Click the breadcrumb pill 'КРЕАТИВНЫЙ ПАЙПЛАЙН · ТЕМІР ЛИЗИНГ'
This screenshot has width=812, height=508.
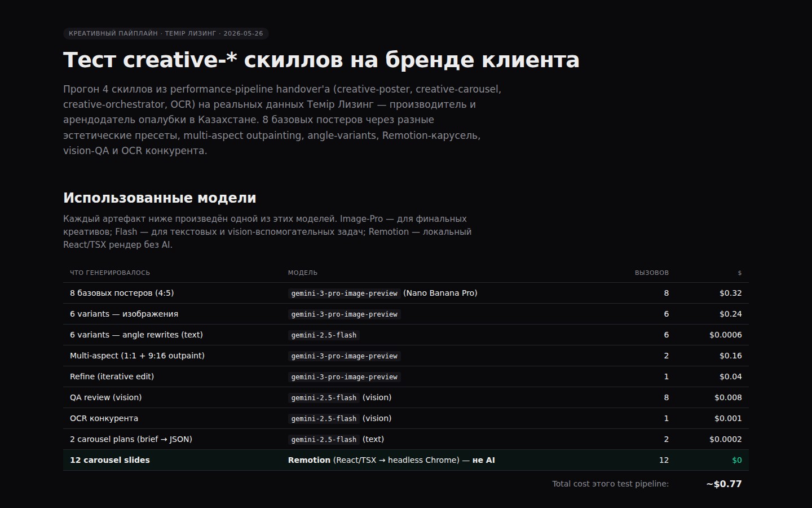(x=166, y=33)
